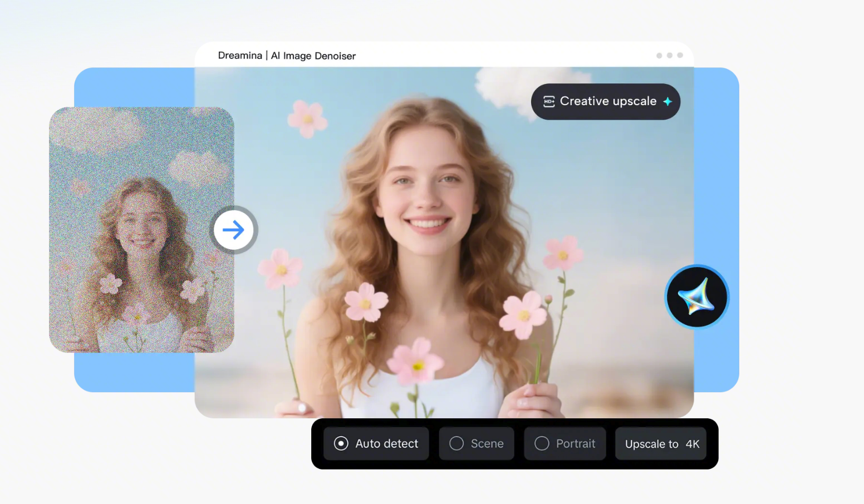Click the noisy original photo thumbnail

point(141,230)
